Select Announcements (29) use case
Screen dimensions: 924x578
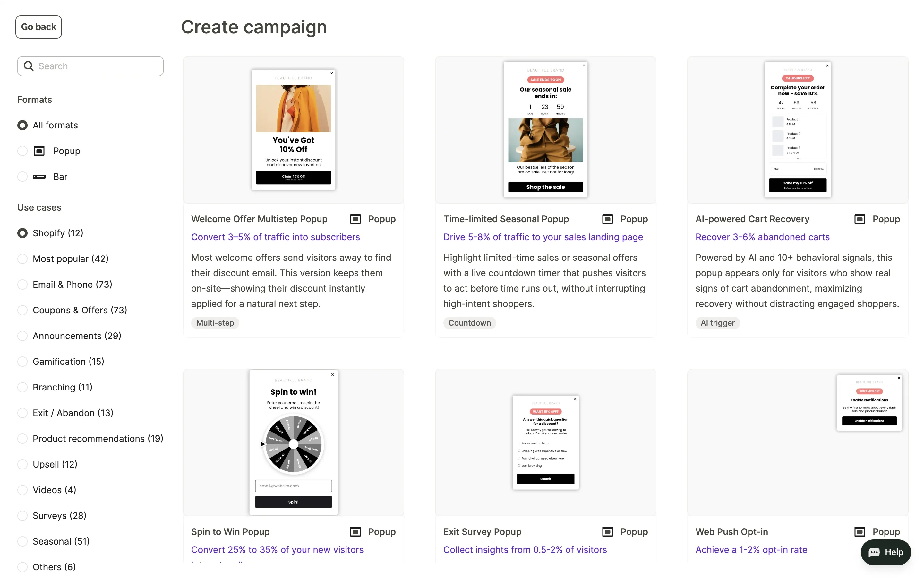click(x=22, y=336)
